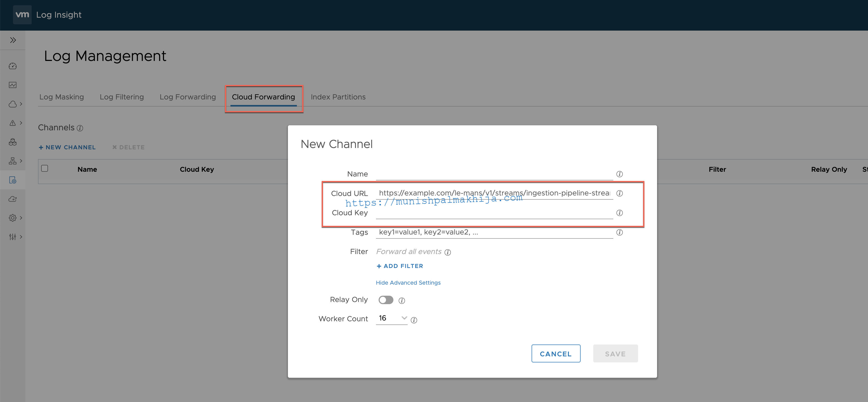This screenshot has height=402, width=868.
Task: Focus the channel Name input field
Action: (x=494, y=174)
